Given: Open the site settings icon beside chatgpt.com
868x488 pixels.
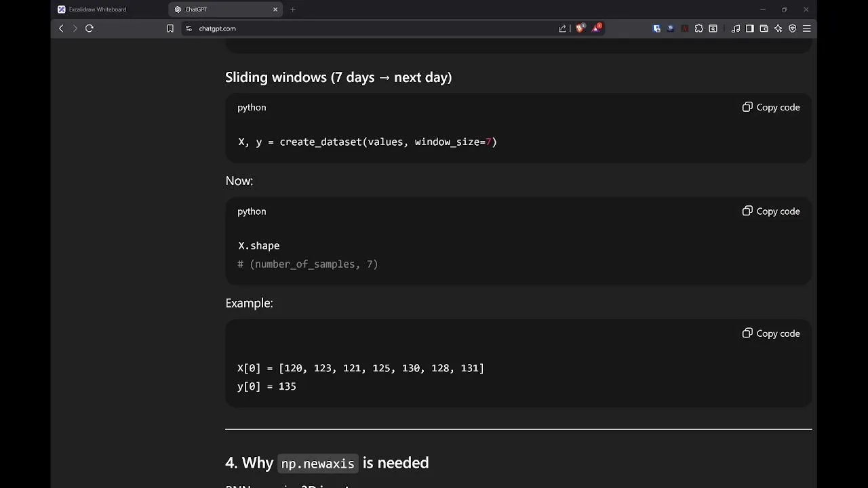Looking at the screenshot, I should [x=189, y=28].
